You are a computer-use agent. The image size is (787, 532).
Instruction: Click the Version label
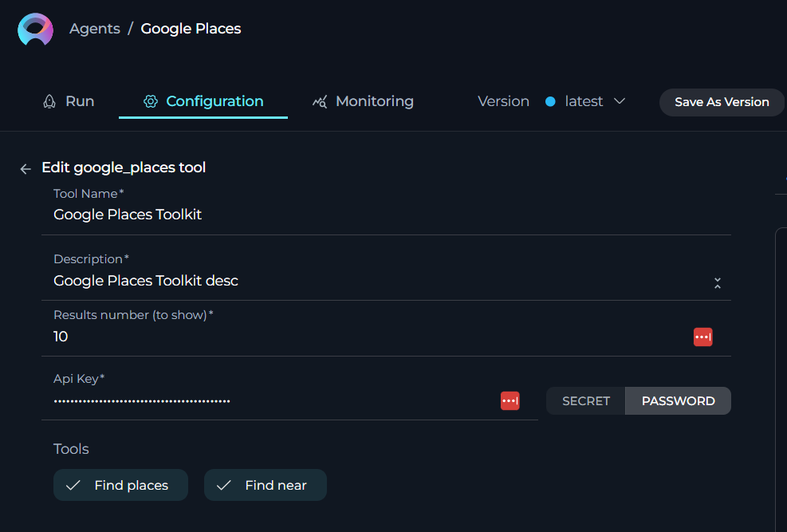(x=503, y=101)
